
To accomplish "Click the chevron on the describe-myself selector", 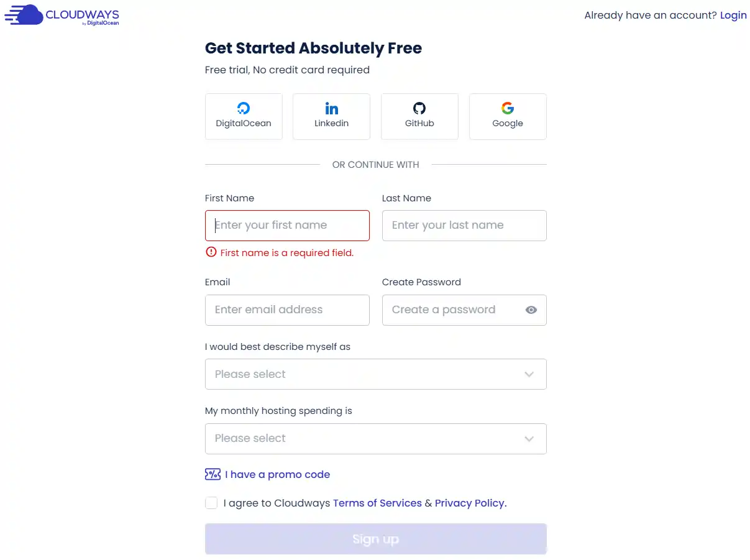I will 529,374.
